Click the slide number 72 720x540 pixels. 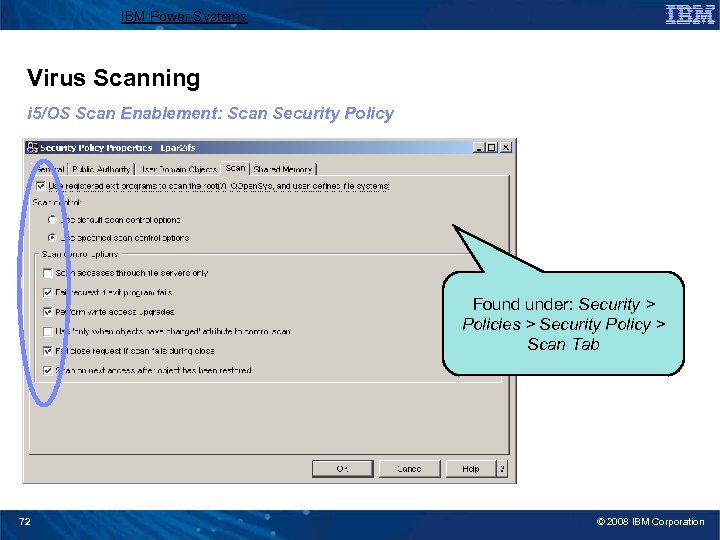[x=25, y=521]
